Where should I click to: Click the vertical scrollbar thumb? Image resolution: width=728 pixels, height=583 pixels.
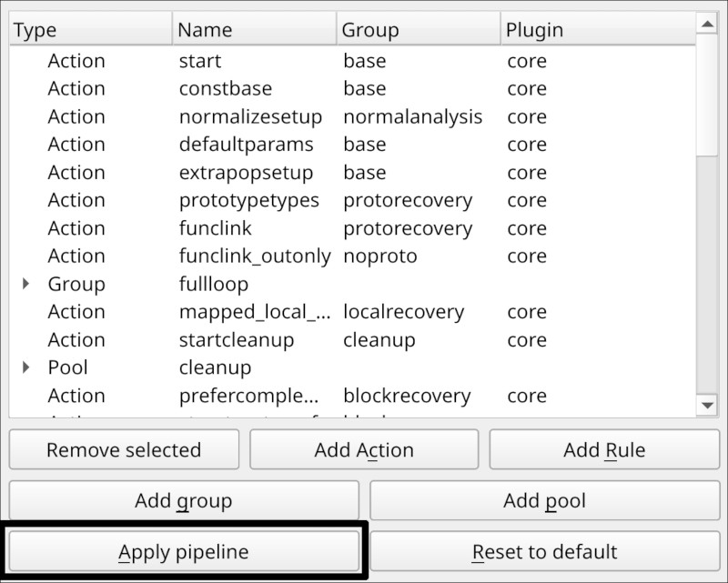[x=708, y=95]
